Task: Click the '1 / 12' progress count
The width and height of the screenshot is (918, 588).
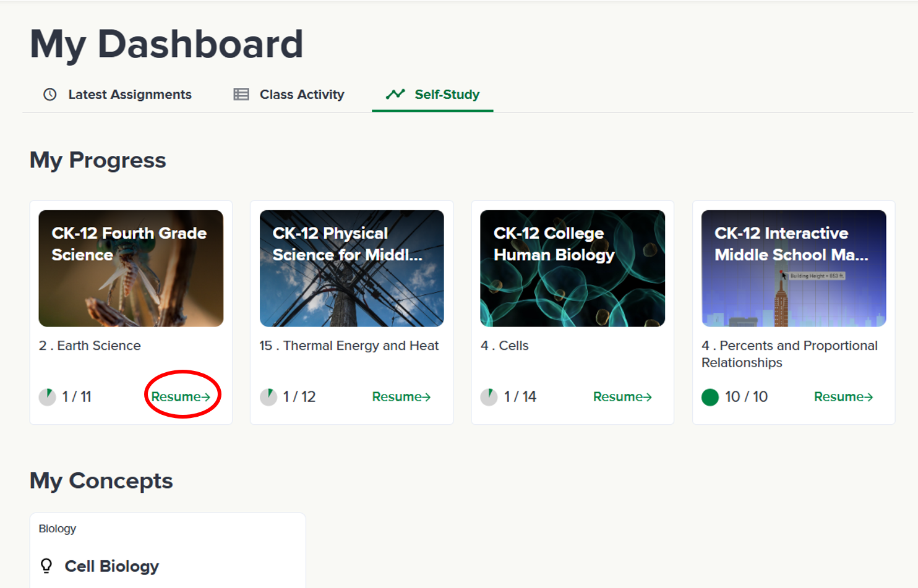Action: click(x=299, y=397)
